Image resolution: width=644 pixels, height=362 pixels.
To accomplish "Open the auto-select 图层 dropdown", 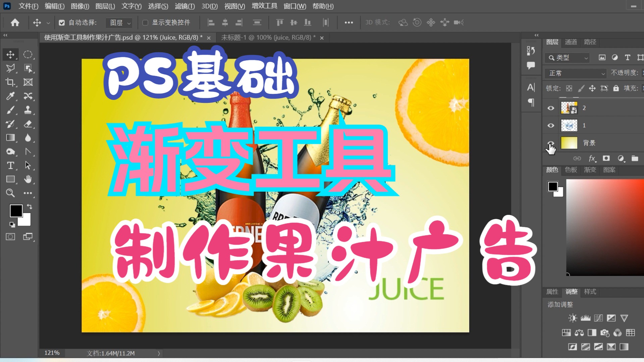I will (119, 22).
